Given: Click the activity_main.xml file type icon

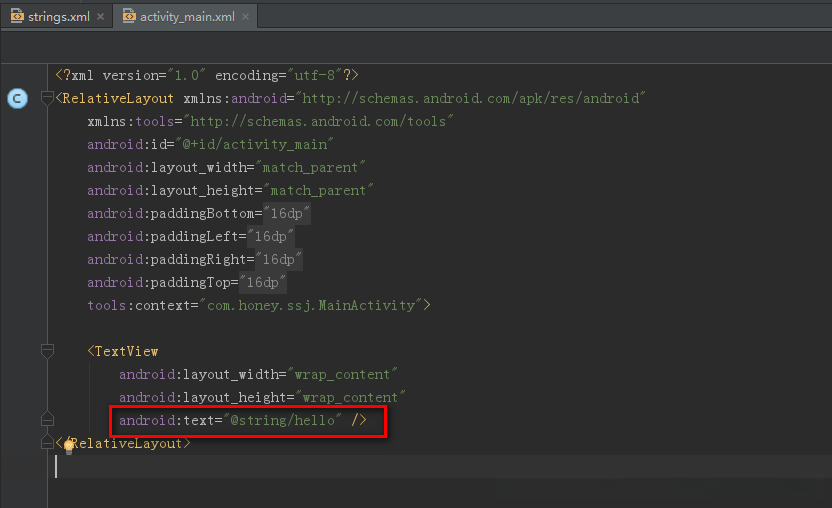Looking at the screenshot, I should tap(129, 16).
